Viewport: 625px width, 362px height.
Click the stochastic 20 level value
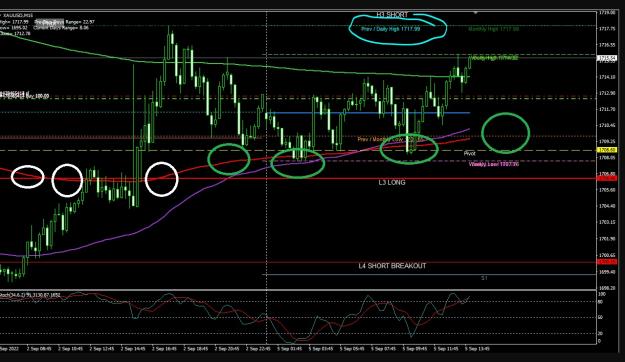(601, 333)
